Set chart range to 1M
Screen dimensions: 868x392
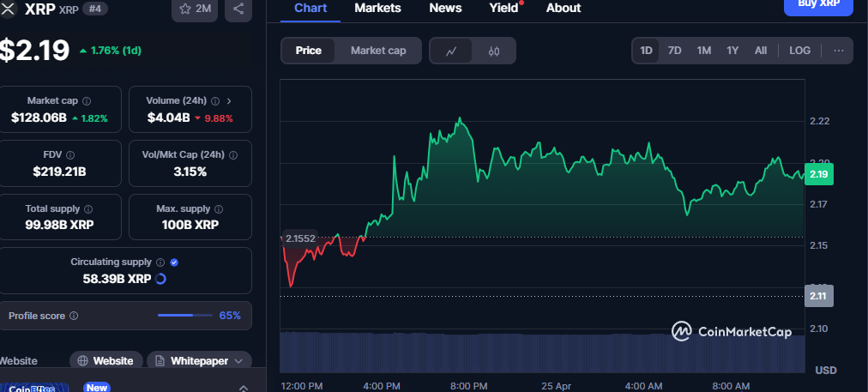point(703,51)
